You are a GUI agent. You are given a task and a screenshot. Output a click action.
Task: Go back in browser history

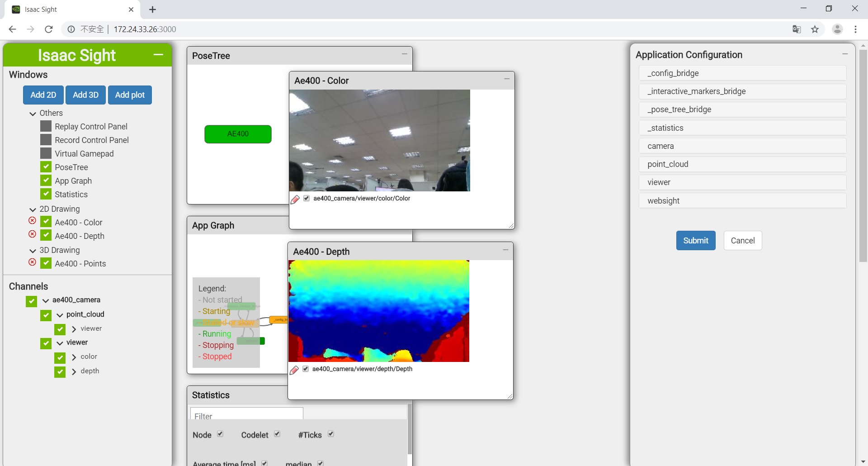(12, 29)
